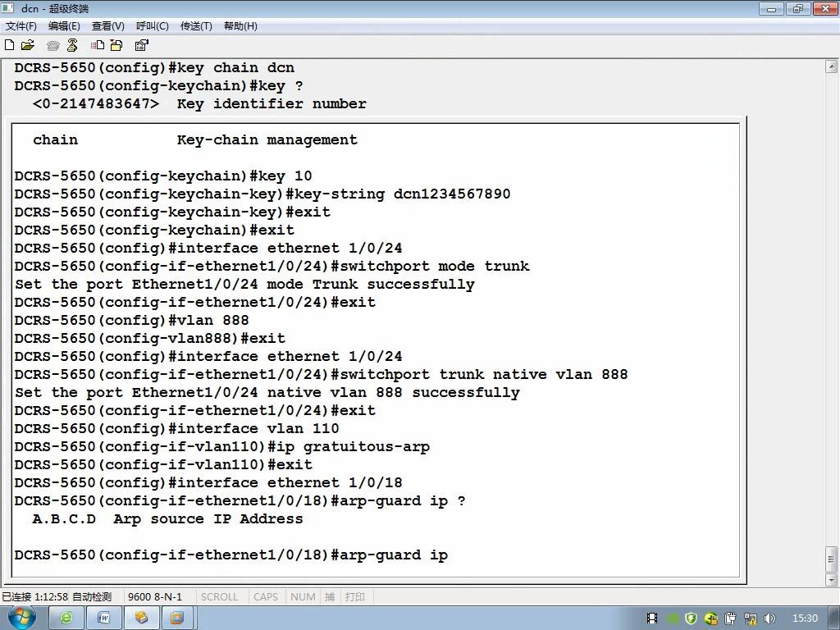Click the text 'Key-chain management'
This screenshot has width=840, height=630.
[x=267, y=139]
